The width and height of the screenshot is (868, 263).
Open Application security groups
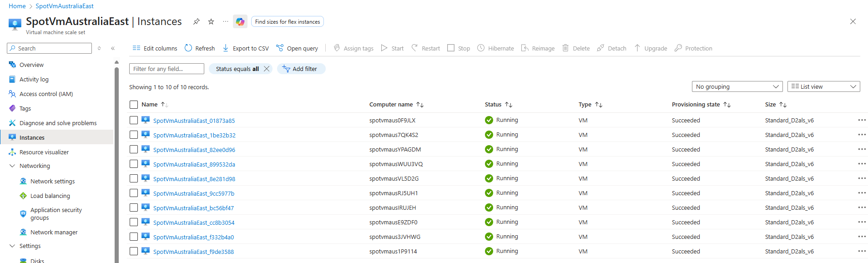tap(57, 214)
